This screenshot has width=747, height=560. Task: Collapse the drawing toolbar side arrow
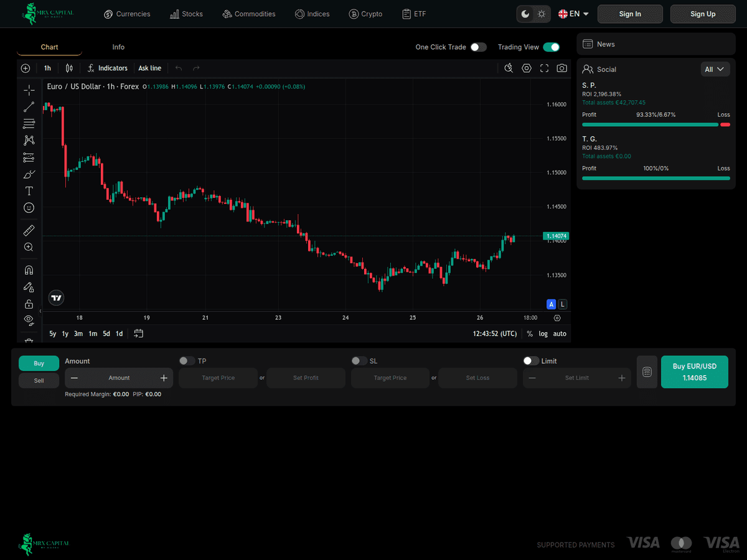pyautogui.click(x=40, y=310)
